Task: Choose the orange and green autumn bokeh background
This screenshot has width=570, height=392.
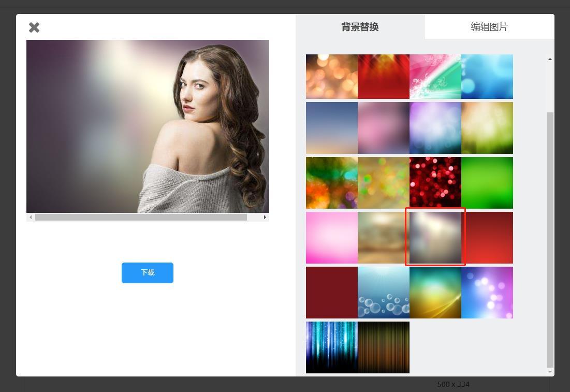Action: point(332,183)
